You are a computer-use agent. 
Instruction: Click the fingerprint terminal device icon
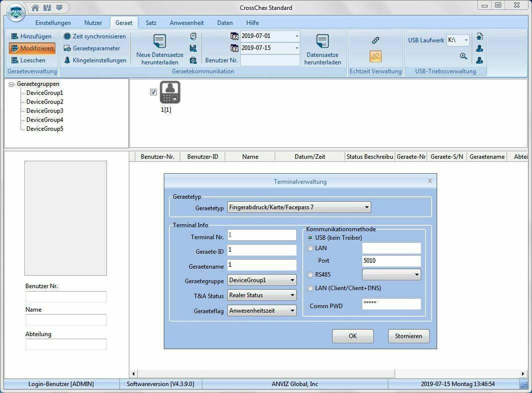coord(170,92)
